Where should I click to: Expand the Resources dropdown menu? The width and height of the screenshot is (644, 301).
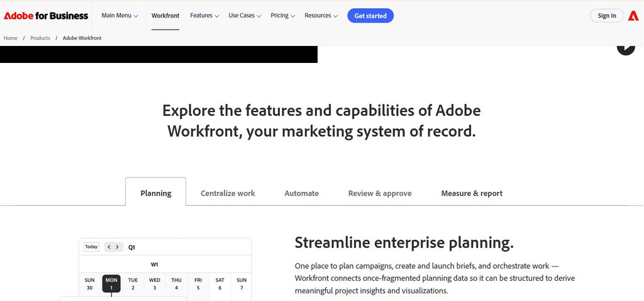(x=321, y=16)
